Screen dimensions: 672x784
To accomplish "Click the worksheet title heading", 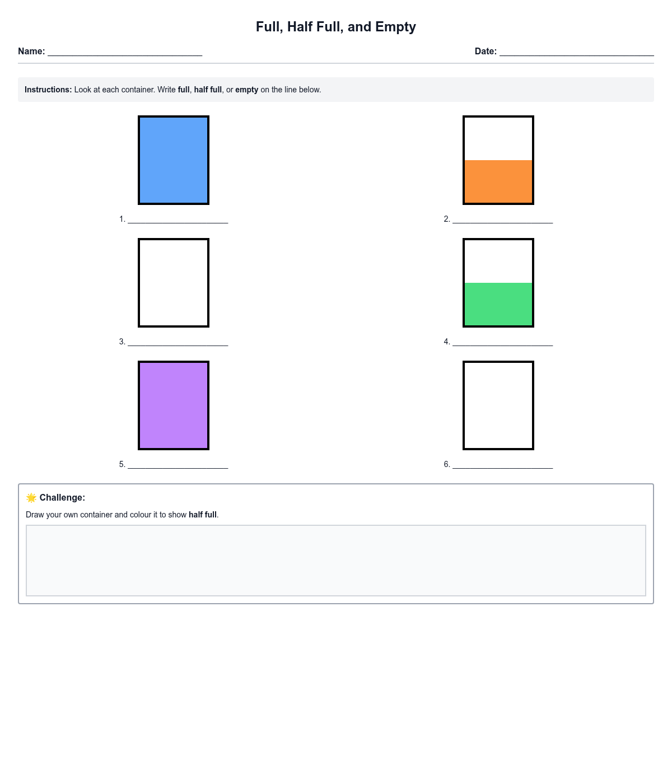I will coord(336,27).
